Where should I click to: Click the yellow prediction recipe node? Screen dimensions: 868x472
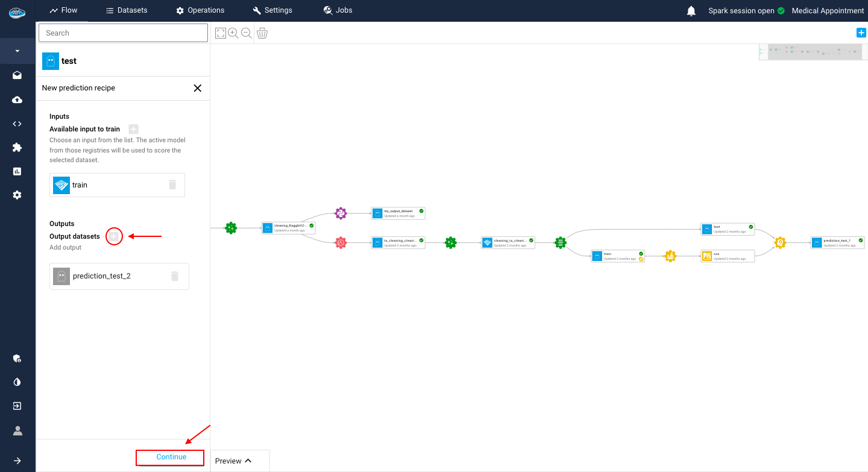click(780, 242)
